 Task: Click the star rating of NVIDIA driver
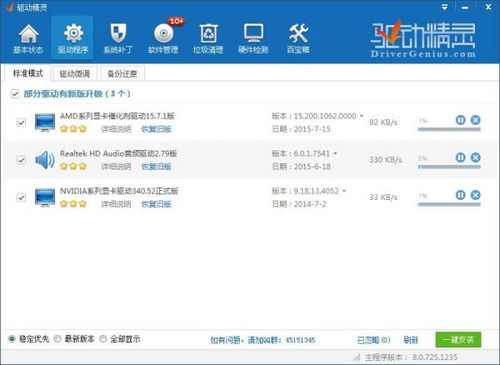pos(73,204)
